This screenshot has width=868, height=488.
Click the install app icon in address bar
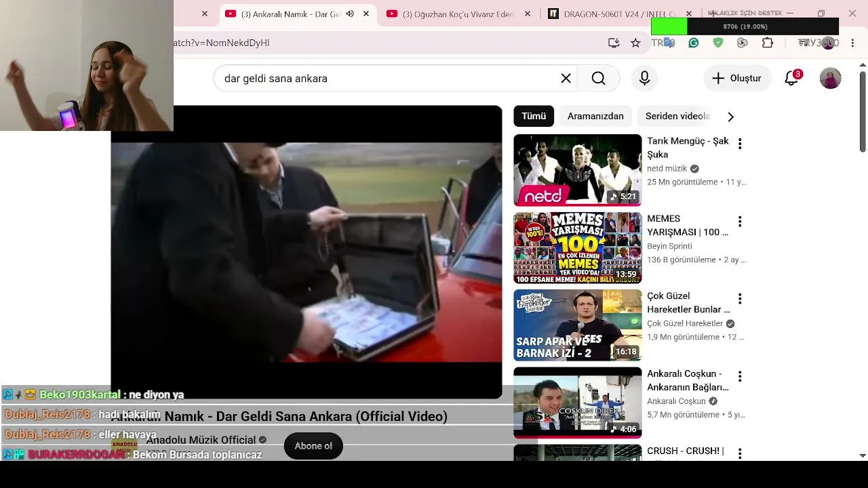(614, 43)
